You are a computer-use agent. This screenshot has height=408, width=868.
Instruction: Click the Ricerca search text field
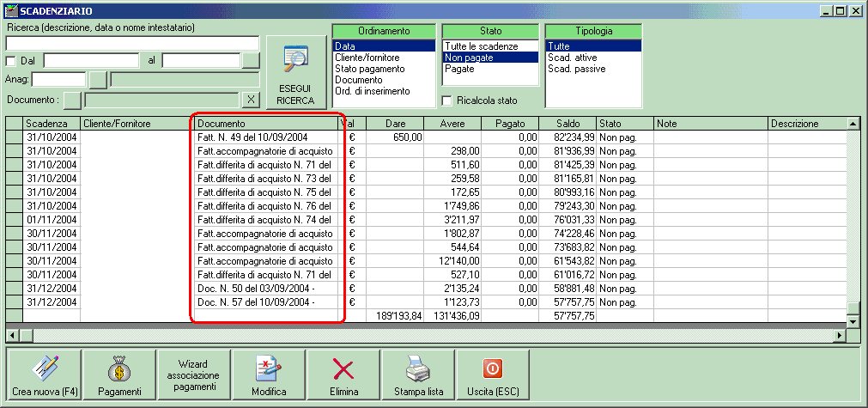[x=132, y=43]
